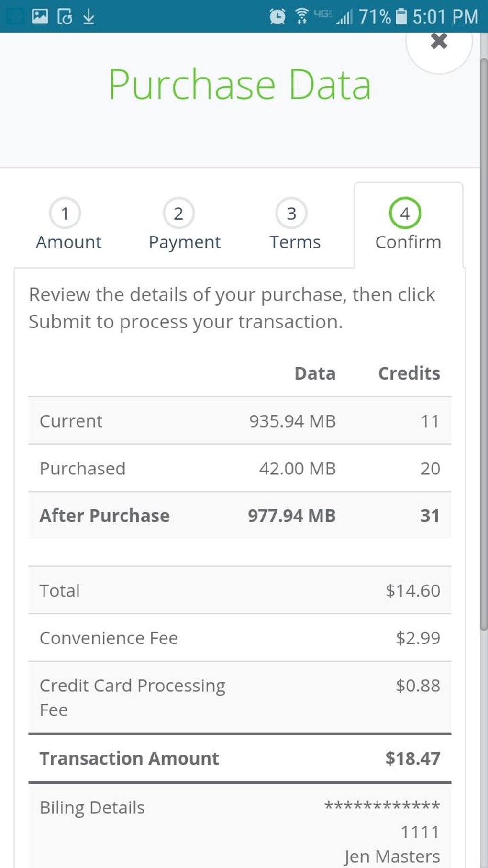Tap the battery indicator icon
This screenshot has width=488, height=868.
point(402,16)
